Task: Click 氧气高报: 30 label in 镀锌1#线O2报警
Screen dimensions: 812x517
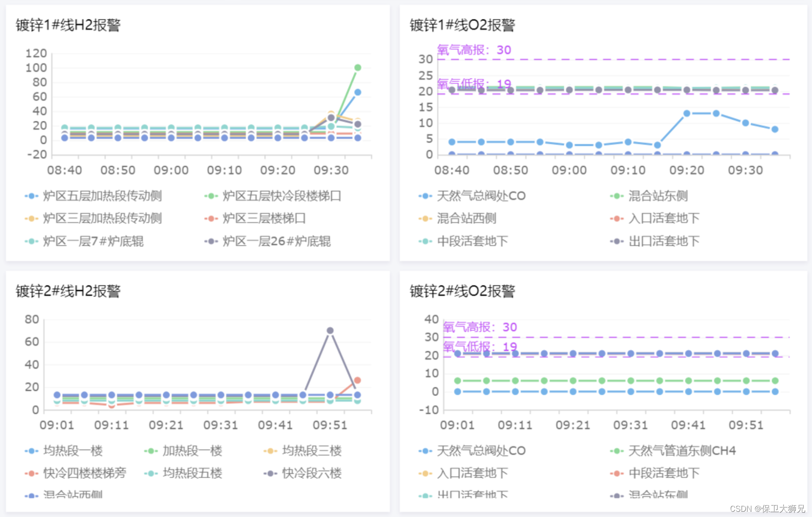Action: pyautogui.click(x=474, y=50)
